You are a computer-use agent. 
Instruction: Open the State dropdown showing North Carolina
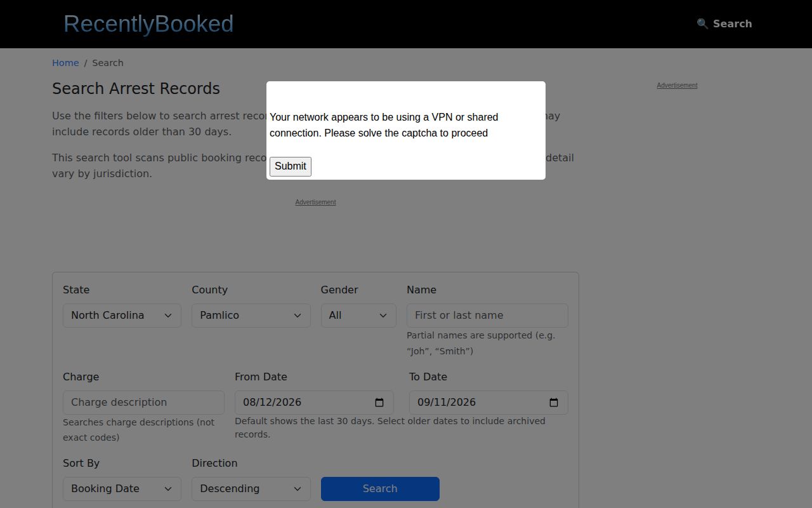point(122,316)
